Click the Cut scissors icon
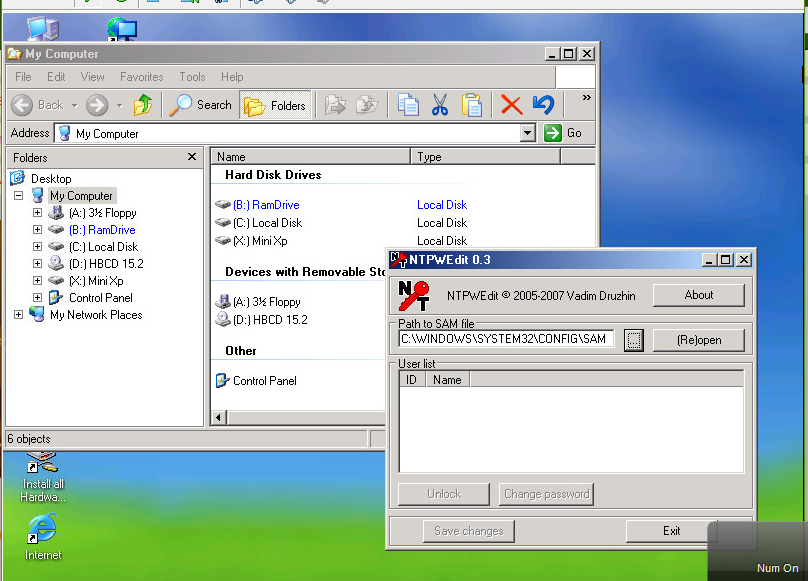 pos(440,104)
